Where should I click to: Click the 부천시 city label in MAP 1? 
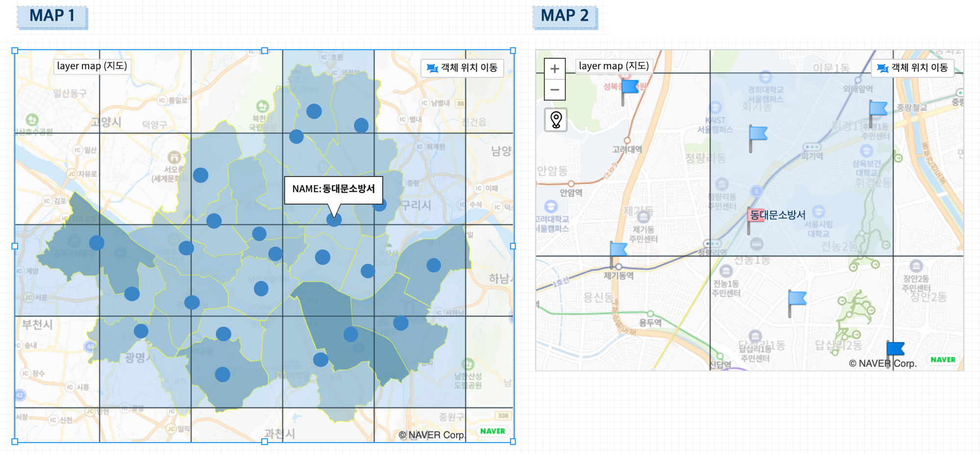37,324
